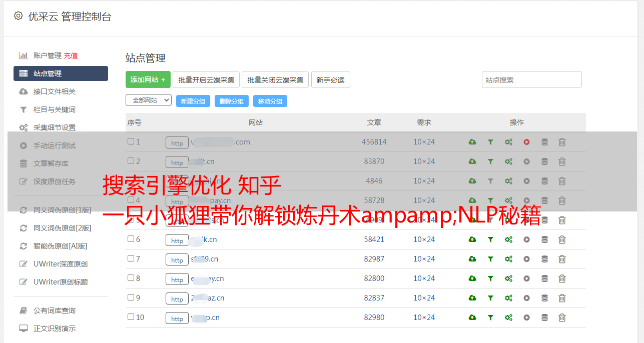Click filter icon in the 83870 row
Image resolution: width=644 pixels, height=343 pixels.
pyautogui.click(x=490, y=161)
